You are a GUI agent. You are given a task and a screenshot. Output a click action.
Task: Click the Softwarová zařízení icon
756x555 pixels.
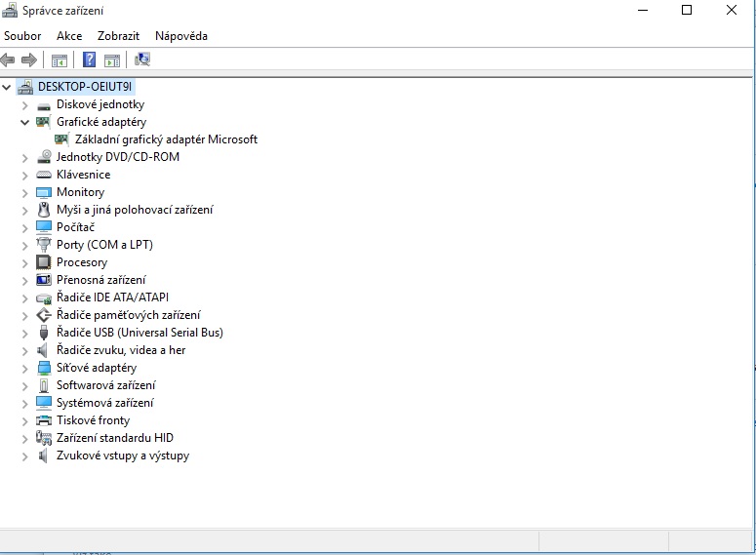pyautogui.click(x=44, y=385)
